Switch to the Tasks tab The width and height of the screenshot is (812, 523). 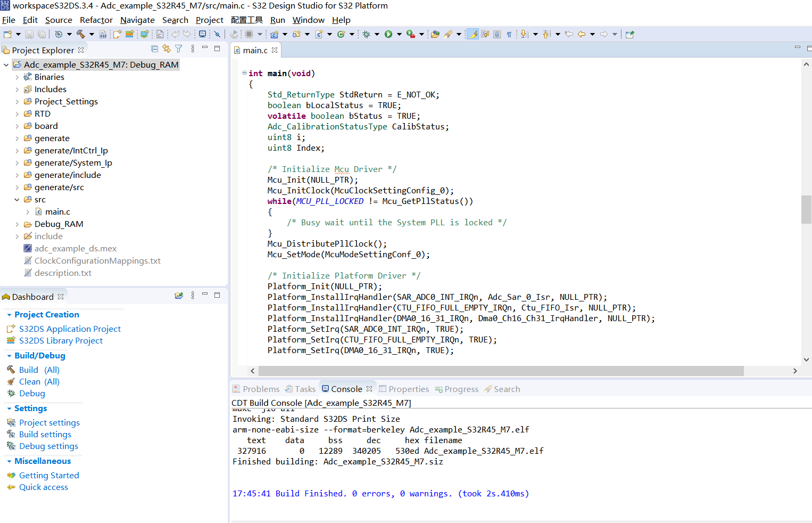pos(301,389)
